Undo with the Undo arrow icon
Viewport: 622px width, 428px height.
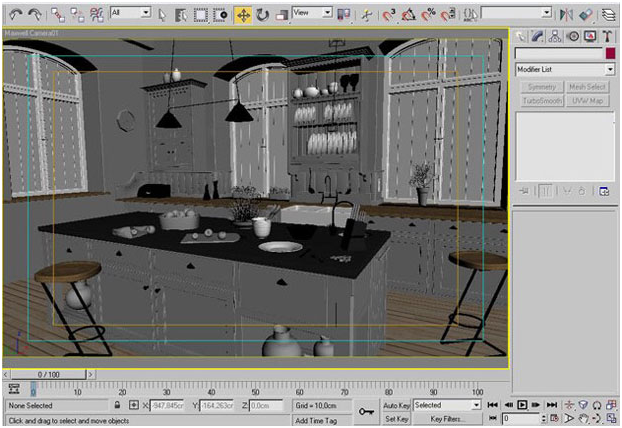(15, 15)
